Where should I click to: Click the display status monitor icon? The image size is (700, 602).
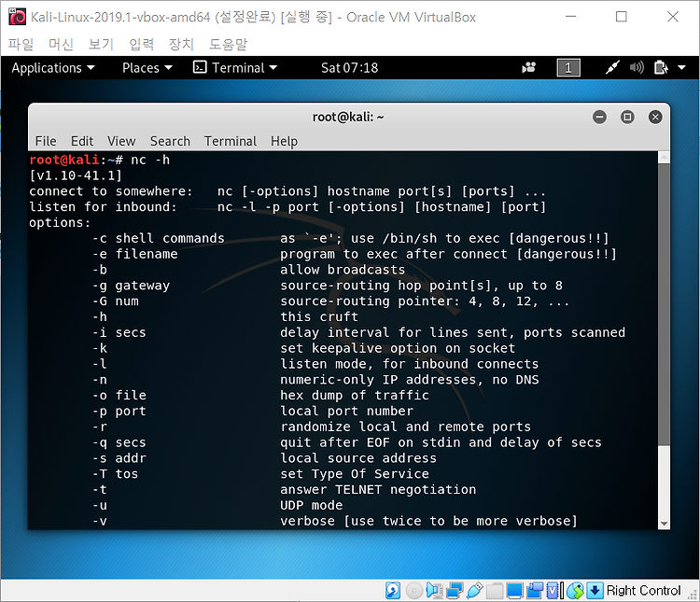[x=514, y=591]
